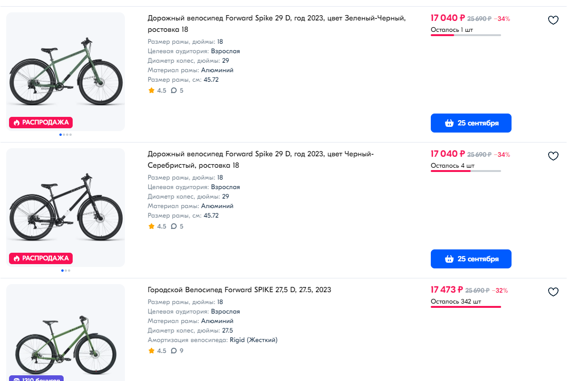
Task: Open green-black Forward Spike 29 D title link
Action: pos(276,24)
